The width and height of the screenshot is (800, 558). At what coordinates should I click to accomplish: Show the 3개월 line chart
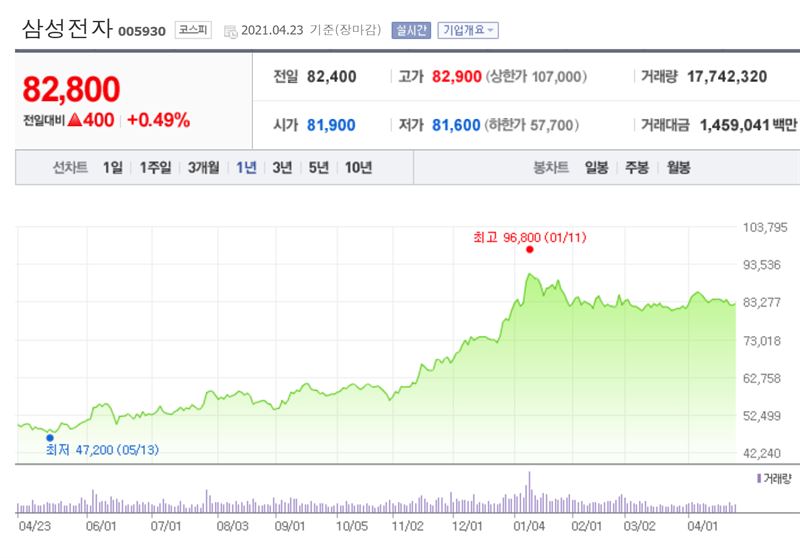204,168
